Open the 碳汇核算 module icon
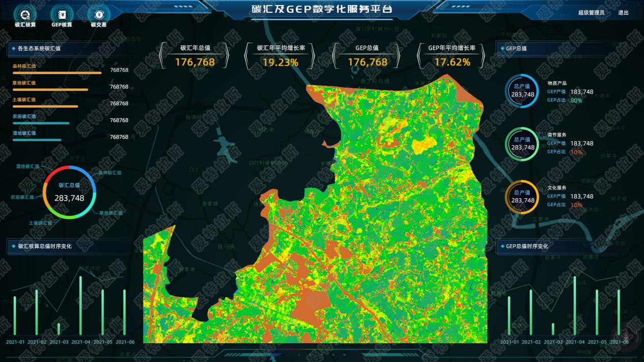The height and width of the screenshot is (362, 644). [25, 14]
